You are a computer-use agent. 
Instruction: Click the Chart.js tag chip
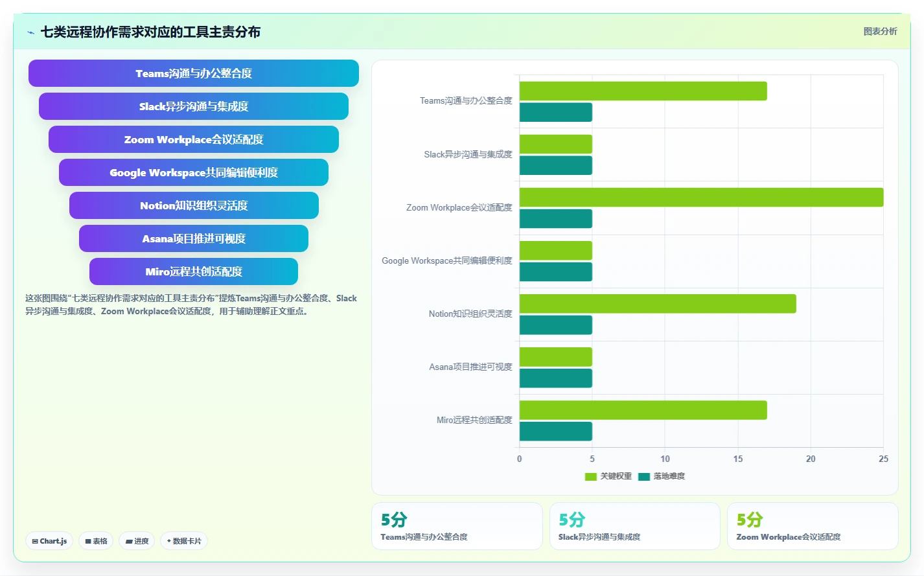pos(49,541)
